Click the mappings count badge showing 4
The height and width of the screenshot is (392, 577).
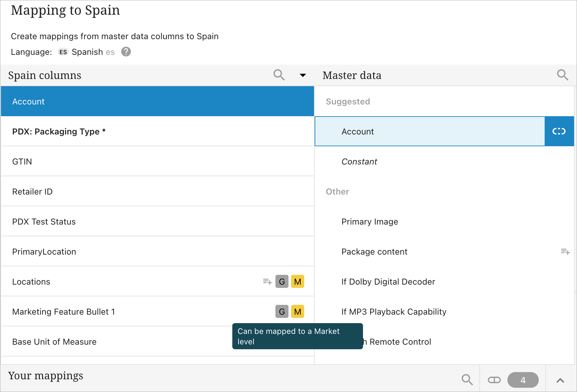pos(523,380)
